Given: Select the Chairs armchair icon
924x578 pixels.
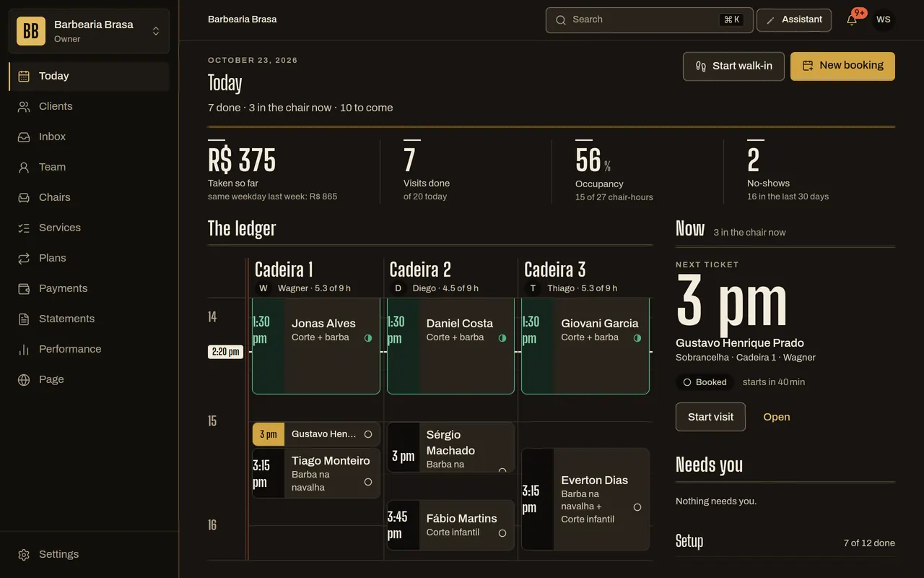Looking at the screenshot, I should click(24, 198).
